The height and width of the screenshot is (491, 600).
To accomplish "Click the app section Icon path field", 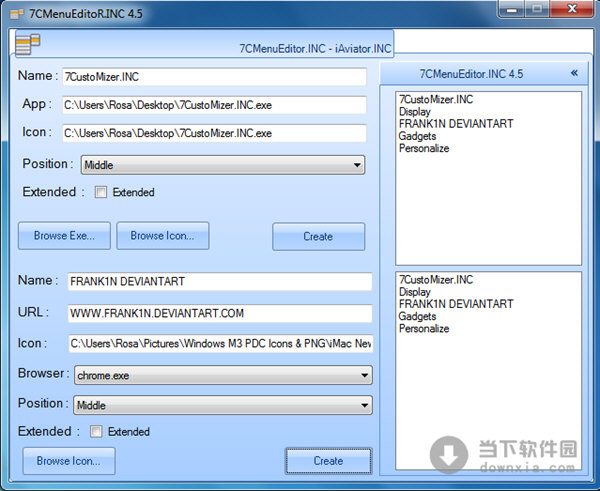I will (214, 133).
